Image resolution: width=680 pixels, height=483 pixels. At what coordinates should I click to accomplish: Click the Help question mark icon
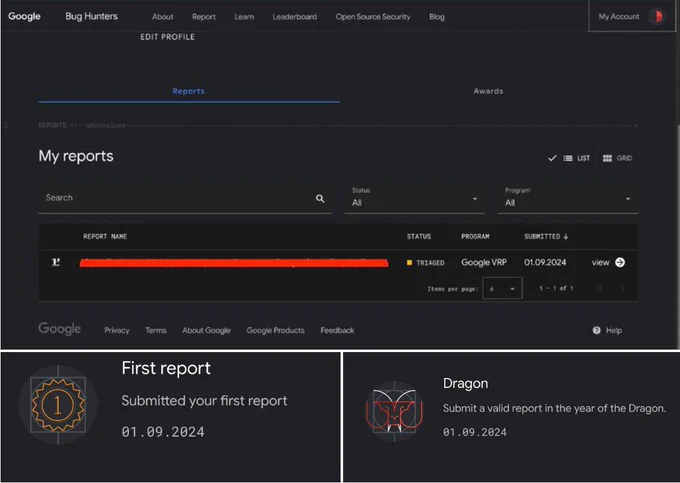[597, 330]
